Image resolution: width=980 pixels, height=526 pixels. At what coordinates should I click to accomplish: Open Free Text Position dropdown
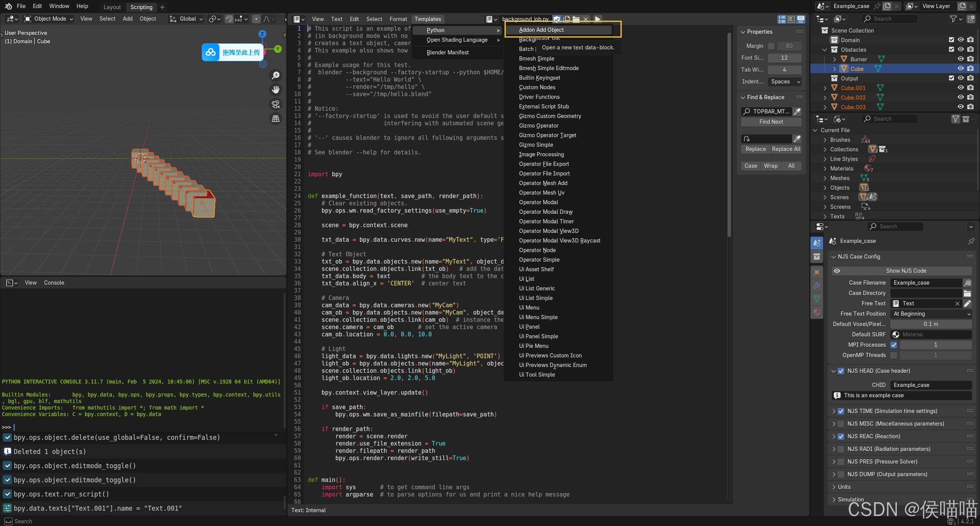click(931, 314)
